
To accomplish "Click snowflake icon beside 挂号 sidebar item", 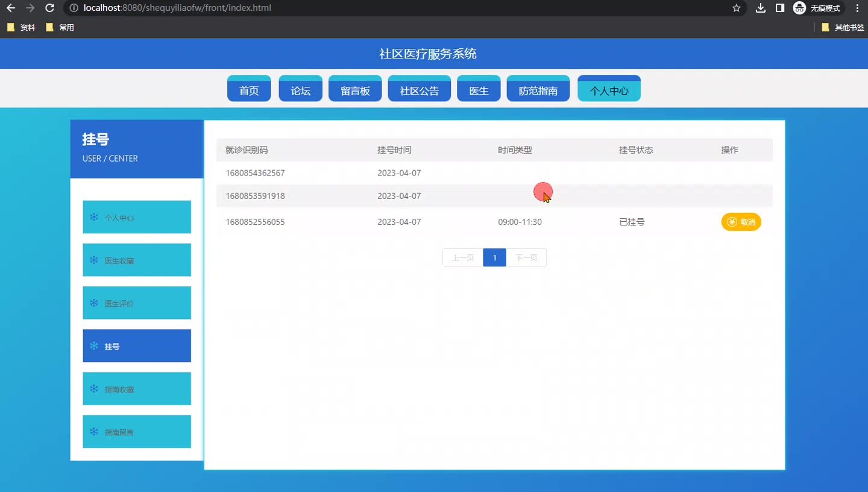I will pos(93,345).
